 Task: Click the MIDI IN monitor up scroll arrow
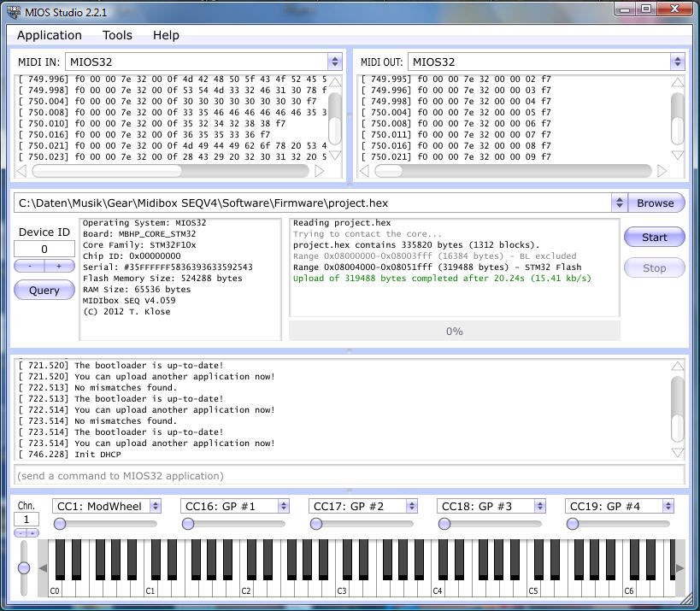click(335, 82)
